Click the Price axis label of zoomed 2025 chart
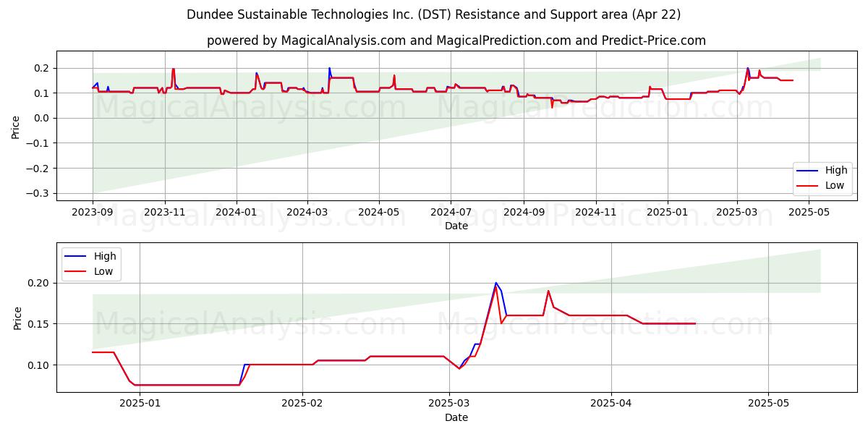This screenshot has height=434, width=868. pyautogui.click(x=17, y=318)
